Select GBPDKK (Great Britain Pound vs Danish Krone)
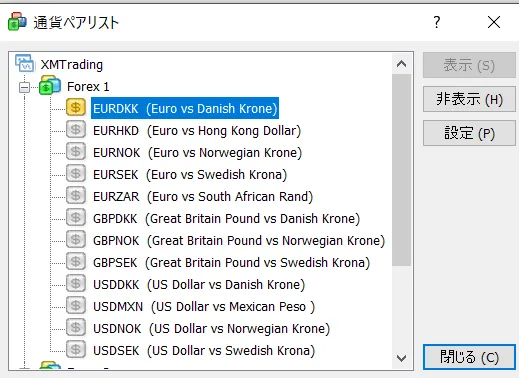This screenshot has width=519, height=378. (x=226, y=219)
